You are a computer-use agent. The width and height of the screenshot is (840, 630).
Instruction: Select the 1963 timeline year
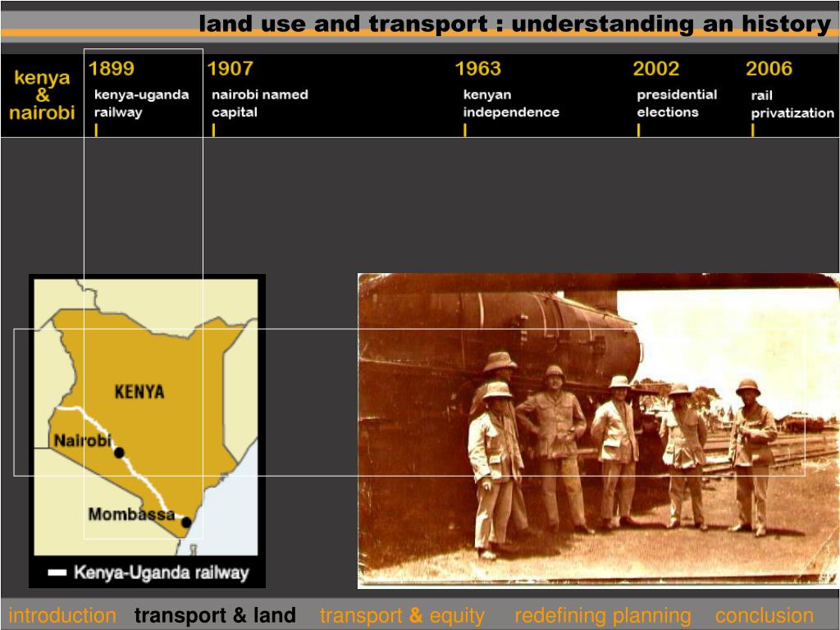[x=478, y=69]
